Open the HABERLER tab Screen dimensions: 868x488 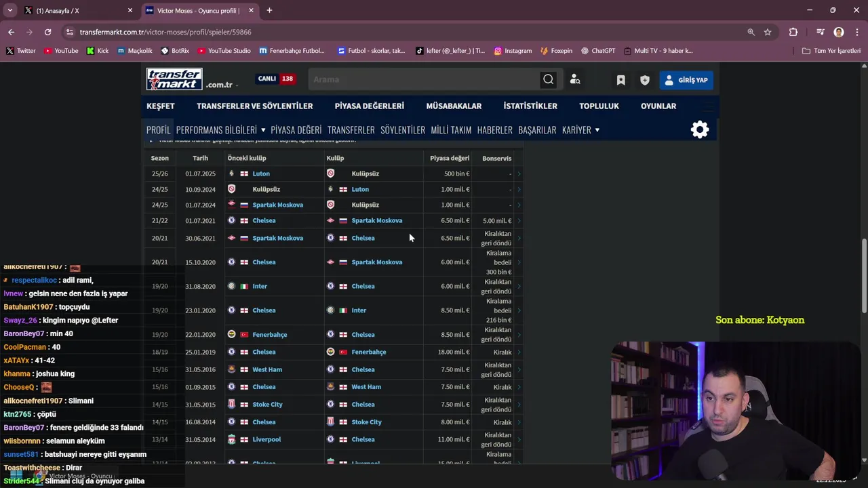[495, 130]
